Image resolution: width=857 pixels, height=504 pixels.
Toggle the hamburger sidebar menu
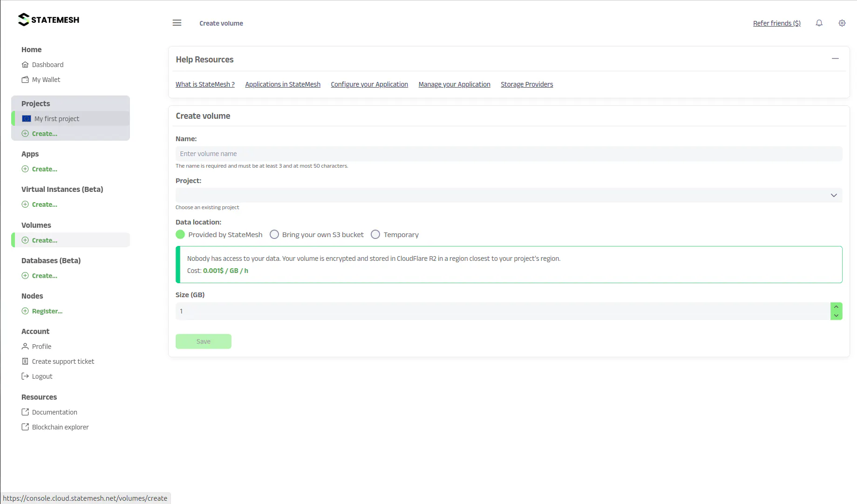click(177, 23)
